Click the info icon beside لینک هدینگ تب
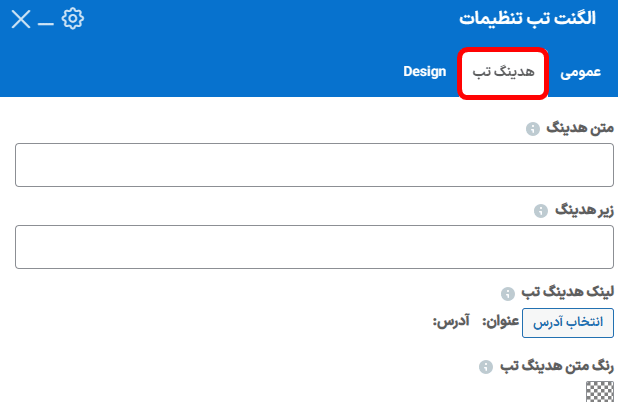This screenshot has height=402, width=618. (x=508, y=293)
